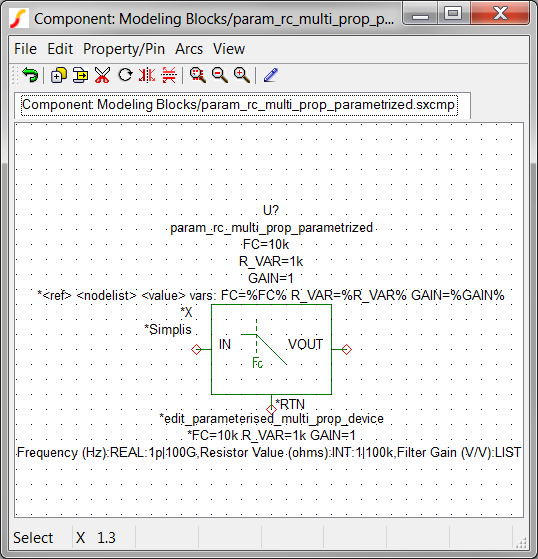Open the File menu

(25, 49)
